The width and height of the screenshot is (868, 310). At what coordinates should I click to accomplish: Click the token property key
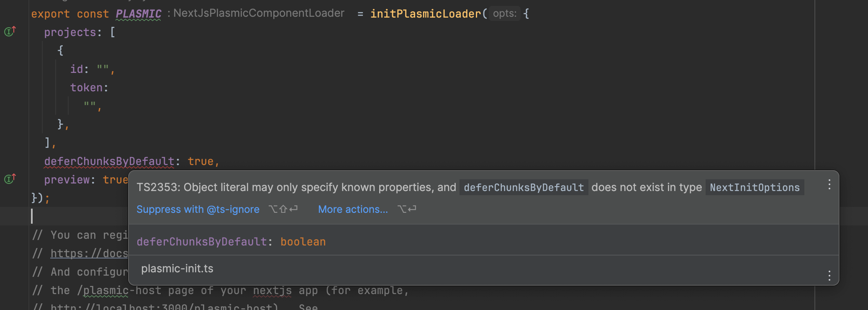[86, 88]
